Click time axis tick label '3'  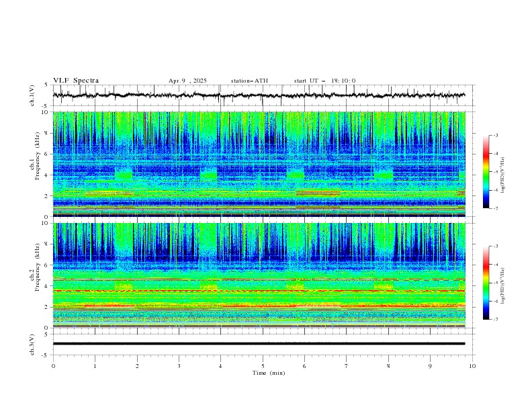(x=179, y=366)
